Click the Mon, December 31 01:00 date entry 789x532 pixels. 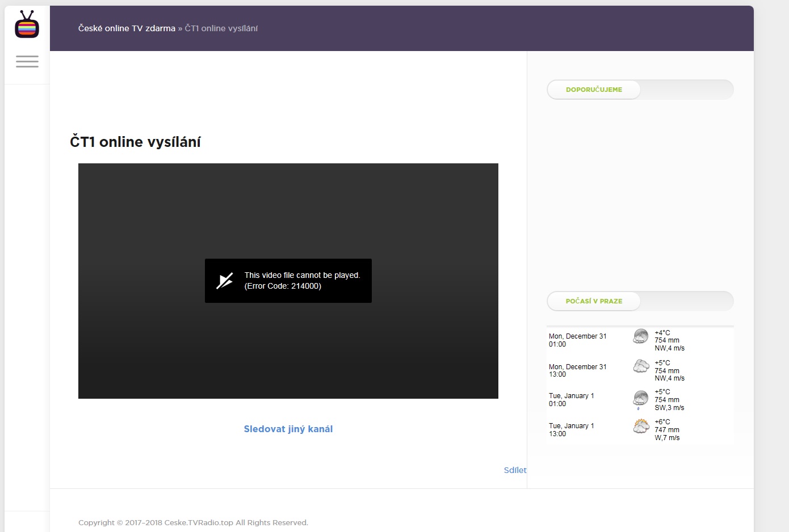tap(577, 340)
